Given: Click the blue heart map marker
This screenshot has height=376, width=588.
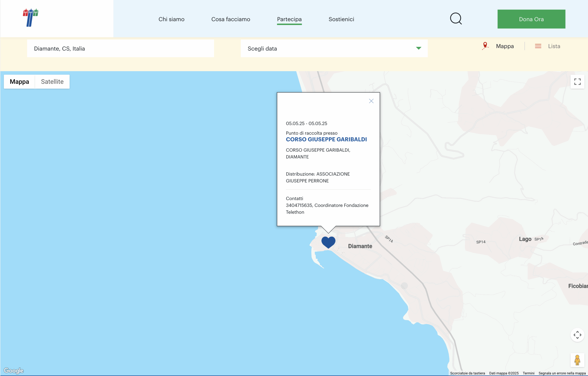Looking at the screenshot, I should pos(328,242).
